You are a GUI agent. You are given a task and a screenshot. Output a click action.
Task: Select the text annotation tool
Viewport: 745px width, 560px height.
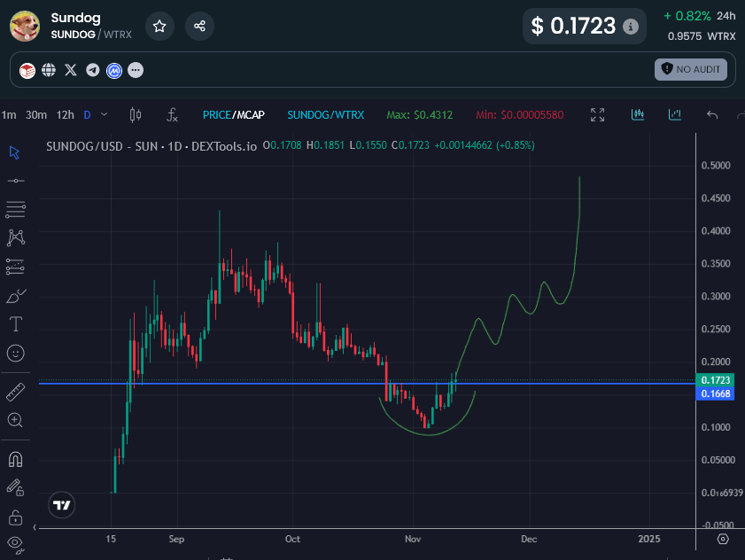tap(16, 324)
